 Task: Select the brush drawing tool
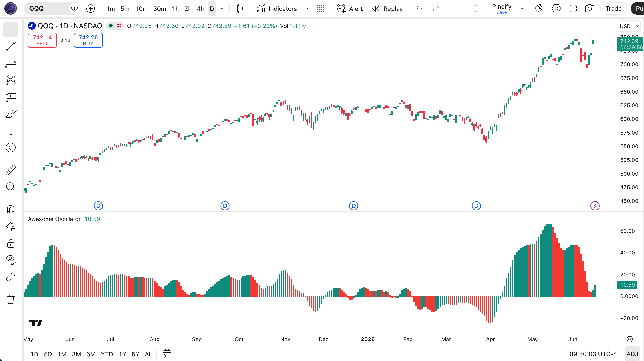tap(10, 114)
